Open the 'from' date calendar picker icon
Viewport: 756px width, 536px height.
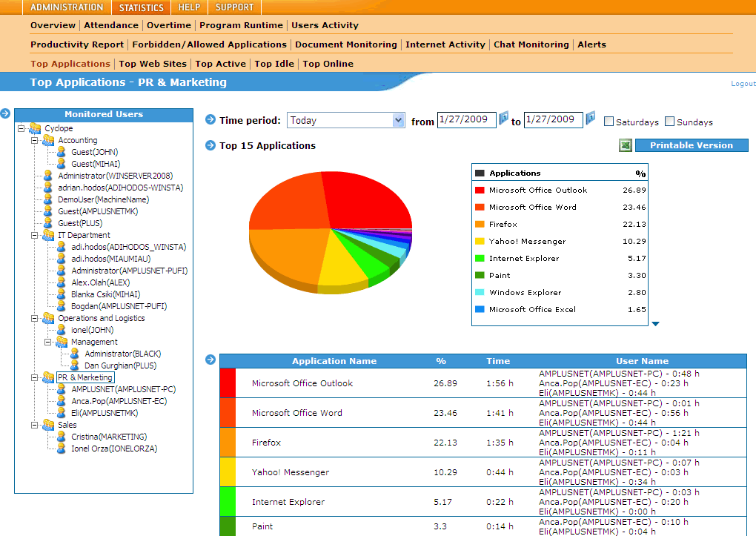[x=503, y=118]
